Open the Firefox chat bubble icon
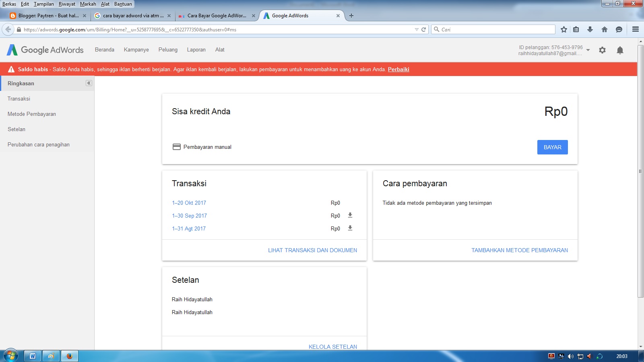This screenshot has width=644, height=362. [619, 29]
